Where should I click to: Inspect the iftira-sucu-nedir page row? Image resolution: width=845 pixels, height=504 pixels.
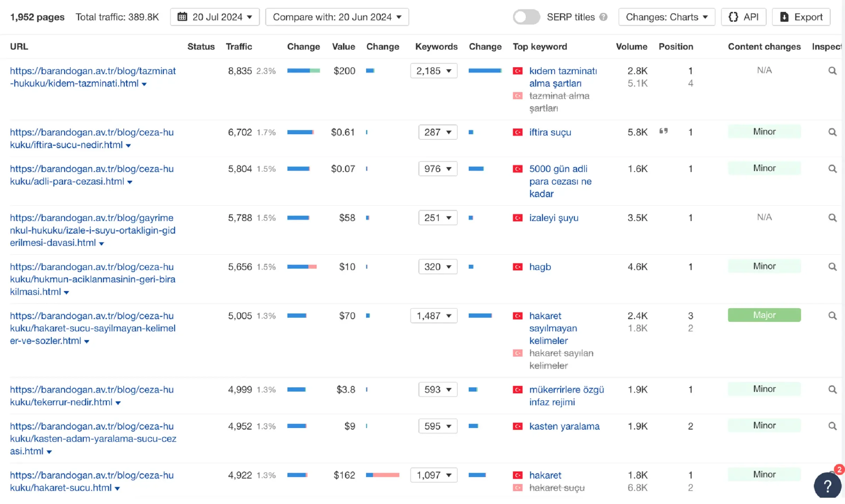pos(832,132)
